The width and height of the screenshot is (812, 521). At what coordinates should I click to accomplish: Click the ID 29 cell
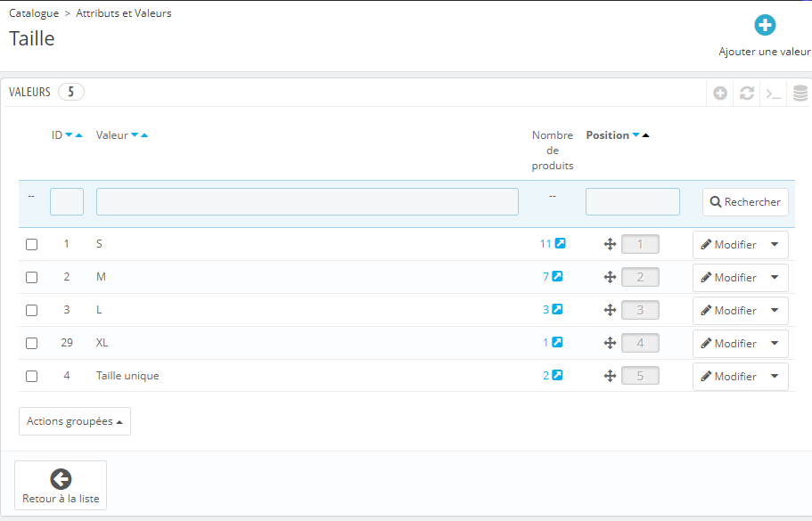(x=67, y=343)
